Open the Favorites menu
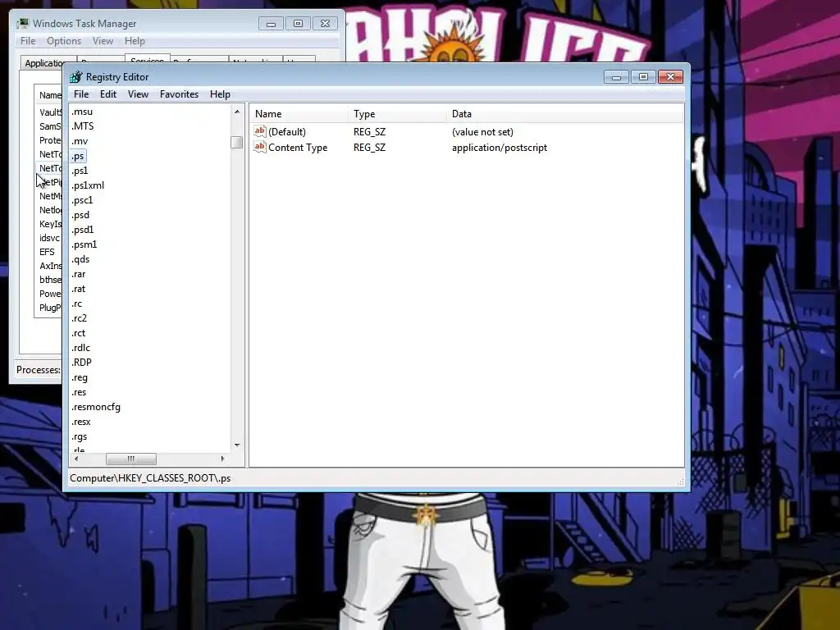This screenshot has width=840, height=630. (x=179, y=94)
